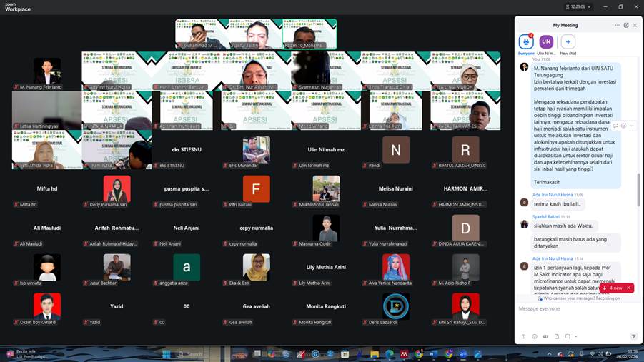Viewport: 644px width, 362px height.
Task: Open the emoji picker in chat
Action: (534, 336)
